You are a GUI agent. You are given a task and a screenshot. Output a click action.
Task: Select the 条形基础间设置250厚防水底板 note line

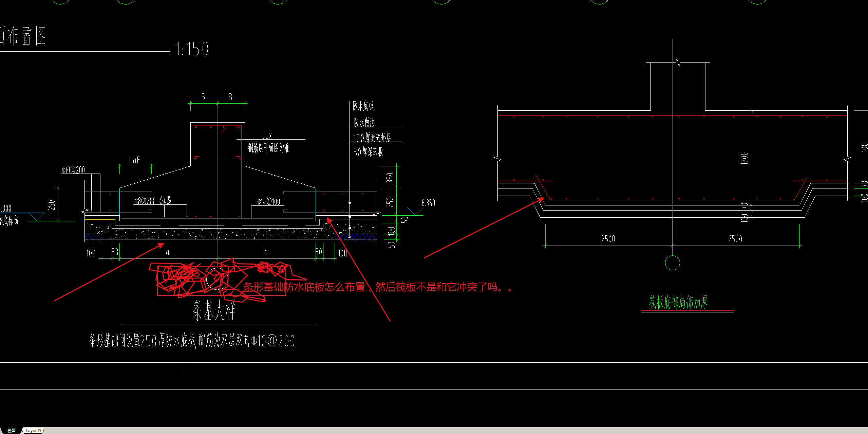click(192, 340)
